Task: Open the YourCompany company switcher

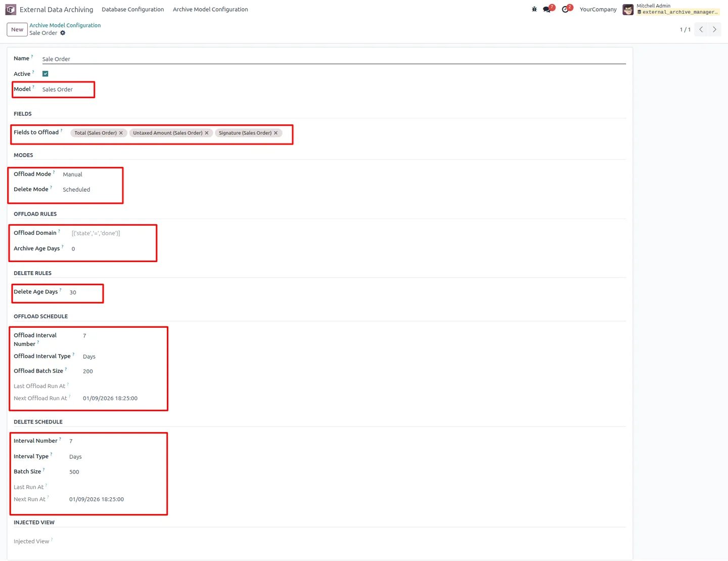Action: pos(598,9)
